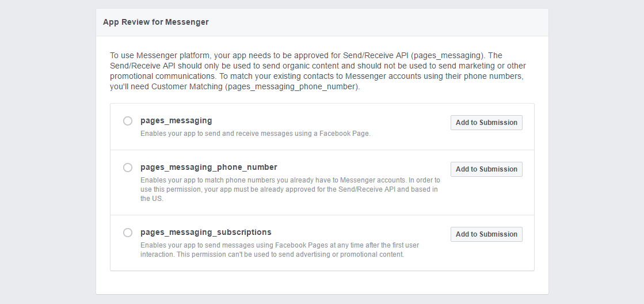This screenshot has width=644, height=304.
Task: Choose the pages_messaging_phone_number radio option
Action: (x=128, y=168)
